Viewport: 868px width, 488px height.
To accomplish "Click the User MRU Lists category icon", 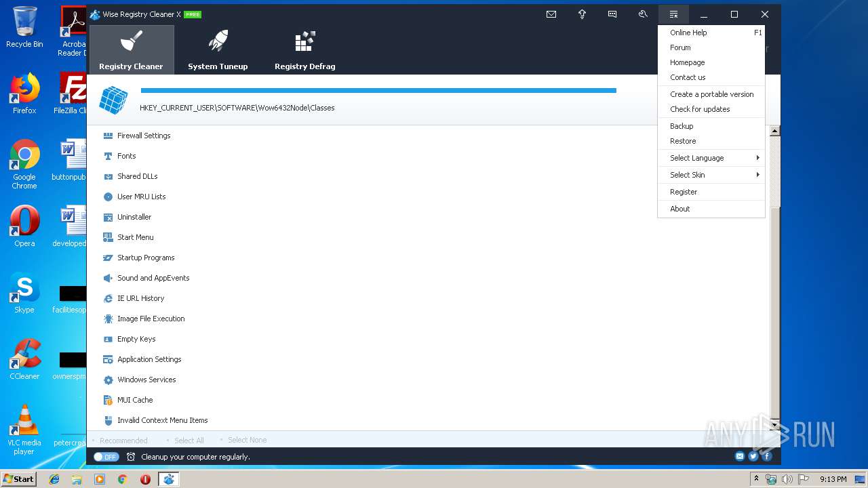I will tap(108, 197).
